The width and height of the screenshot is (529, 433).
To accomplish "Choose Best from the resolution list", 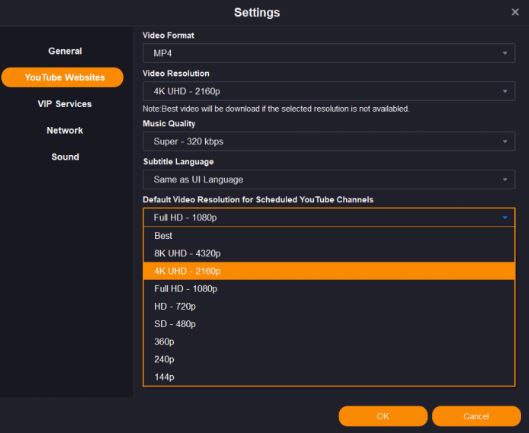I will (329, 236).
